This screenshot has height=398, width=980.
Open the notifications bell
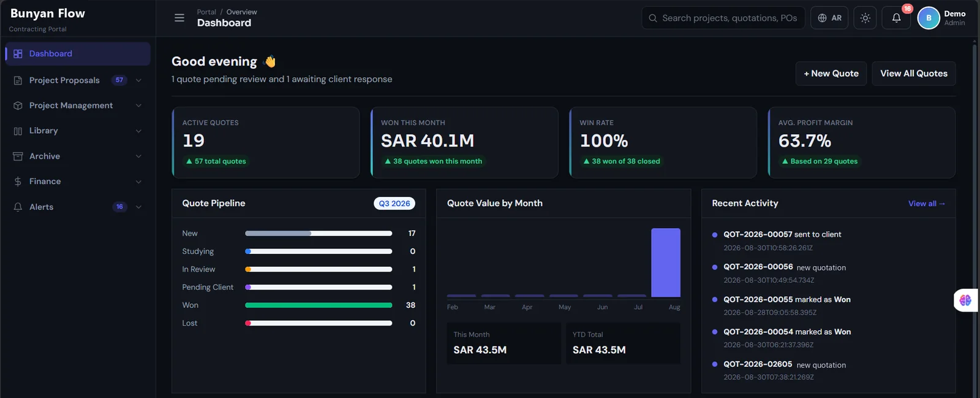[x=896, y=18]
